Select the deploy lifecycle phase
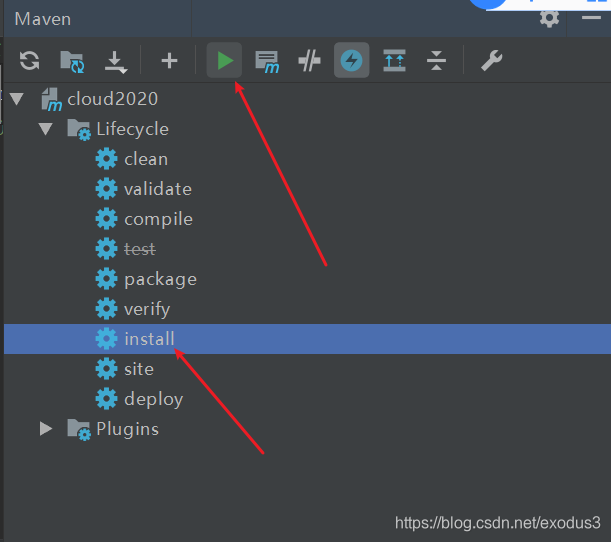Image resolution: width=611 pixels, height=542 pixels. pos(154,399)
